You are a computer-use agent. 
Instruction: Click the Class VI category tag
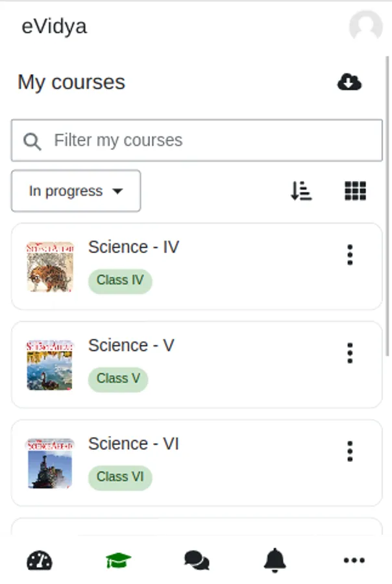[120, 477]
